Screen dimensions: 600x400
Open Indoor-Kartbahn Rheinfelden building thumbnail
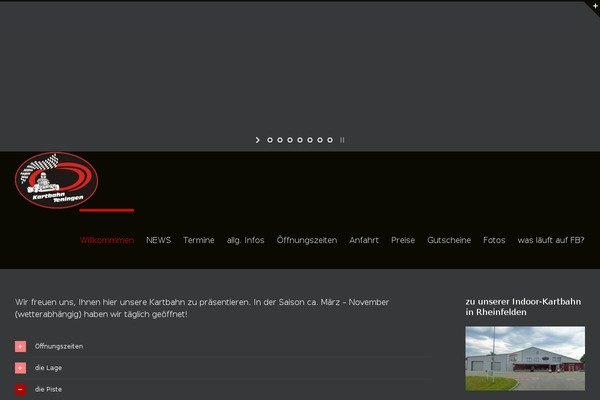tap(525, 358)
